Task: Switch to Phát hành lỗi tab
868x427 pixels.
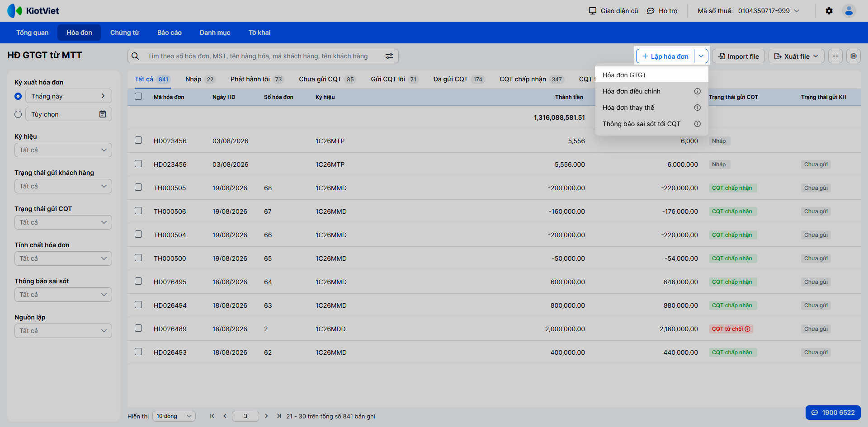Action: [x=257, y=79]
